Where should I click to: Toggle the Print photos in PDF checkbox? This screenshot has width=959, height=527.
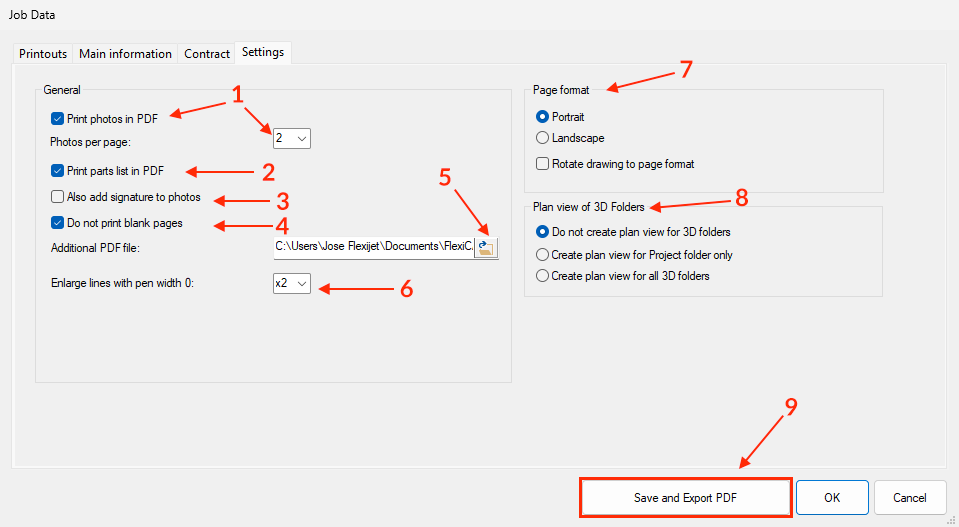[x=58, y=118]
